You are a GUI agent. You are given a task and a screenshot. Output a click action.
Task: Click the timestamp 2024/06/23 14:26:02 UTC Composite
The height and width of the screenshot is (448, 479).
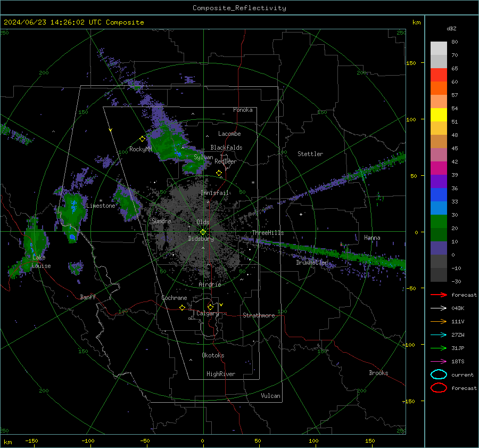pos(73,22)
